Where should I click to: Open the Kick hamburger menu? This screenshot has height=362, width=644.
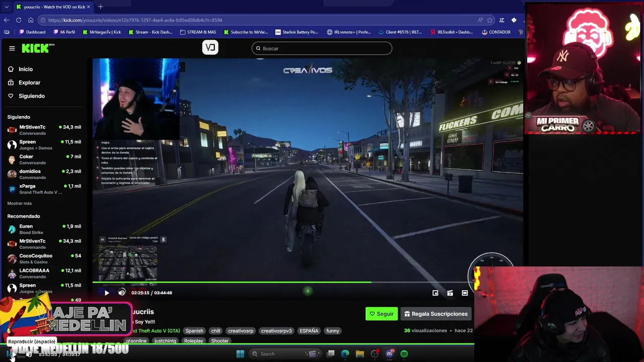[12, 48]
